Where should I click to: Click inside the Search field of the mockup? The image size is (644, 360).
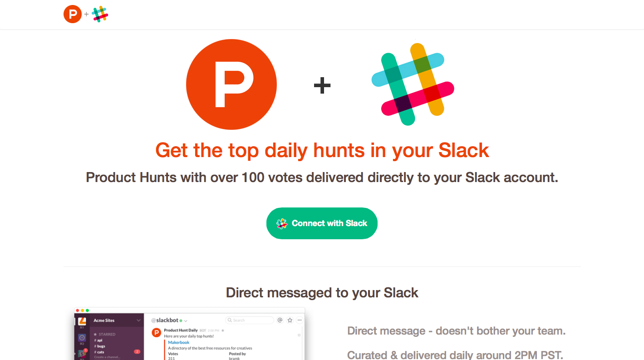pos(249,321)
